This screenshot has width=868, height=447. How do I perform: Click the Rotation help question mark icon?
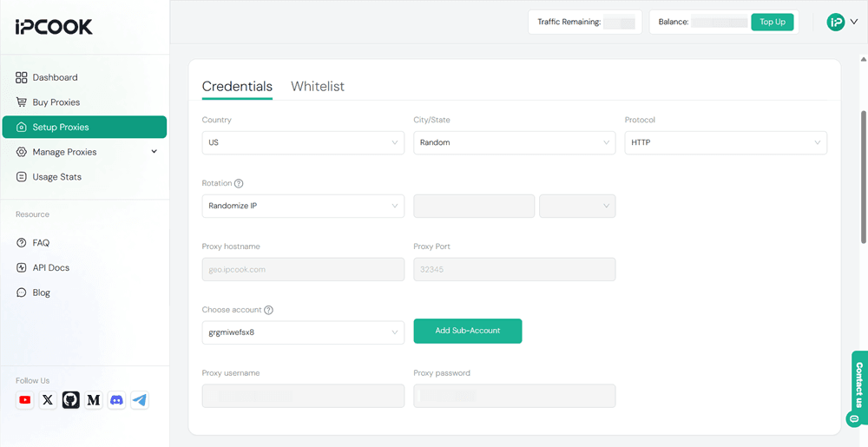(x=239, y=184)
